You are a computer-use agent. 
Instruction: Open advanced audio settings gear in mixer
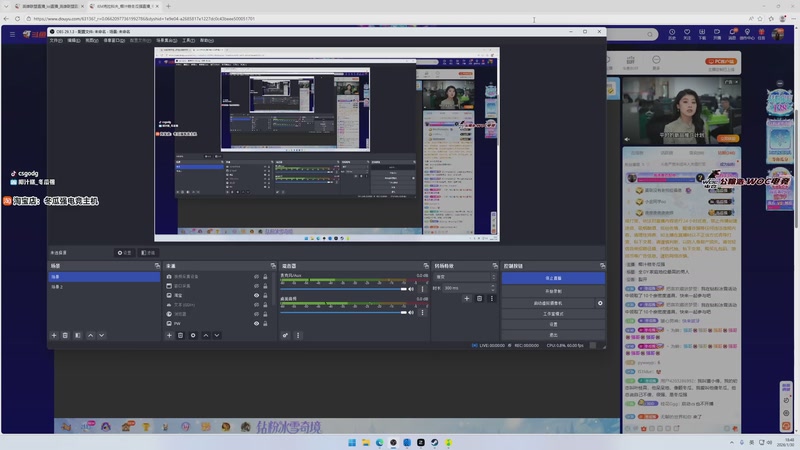point(286,335)
